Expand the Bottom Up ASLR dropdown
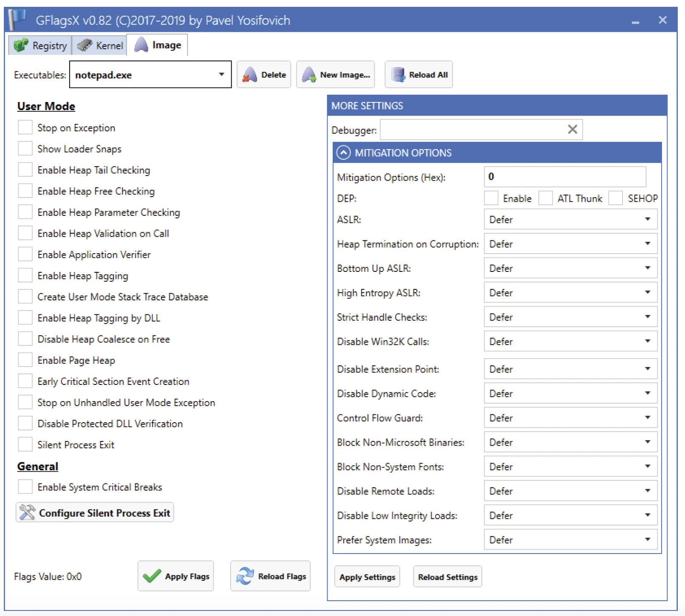This screenshot has width=685, height=616. pyautogui.click(x=571, y=268)
